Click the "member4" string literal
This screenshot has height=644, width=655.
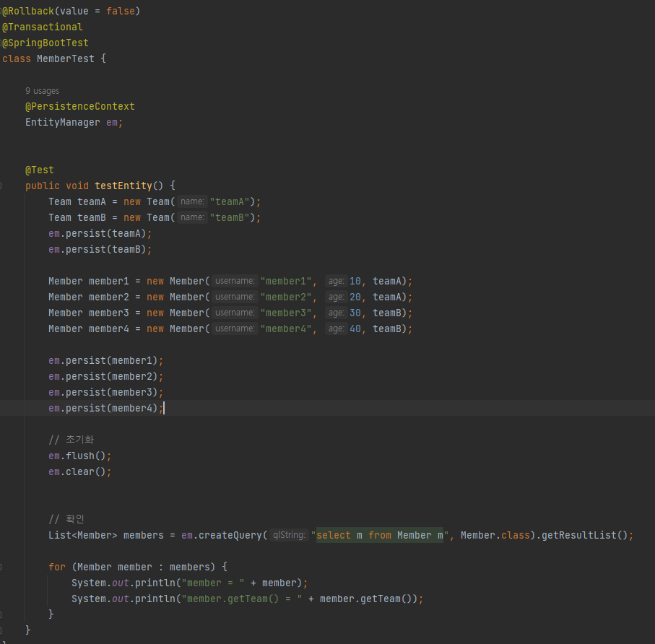[x=286, y=328]
